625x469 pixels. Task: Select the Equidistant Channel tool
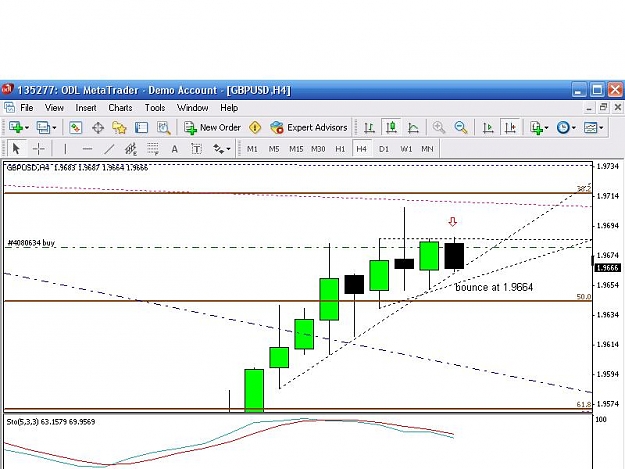[131, 149]
